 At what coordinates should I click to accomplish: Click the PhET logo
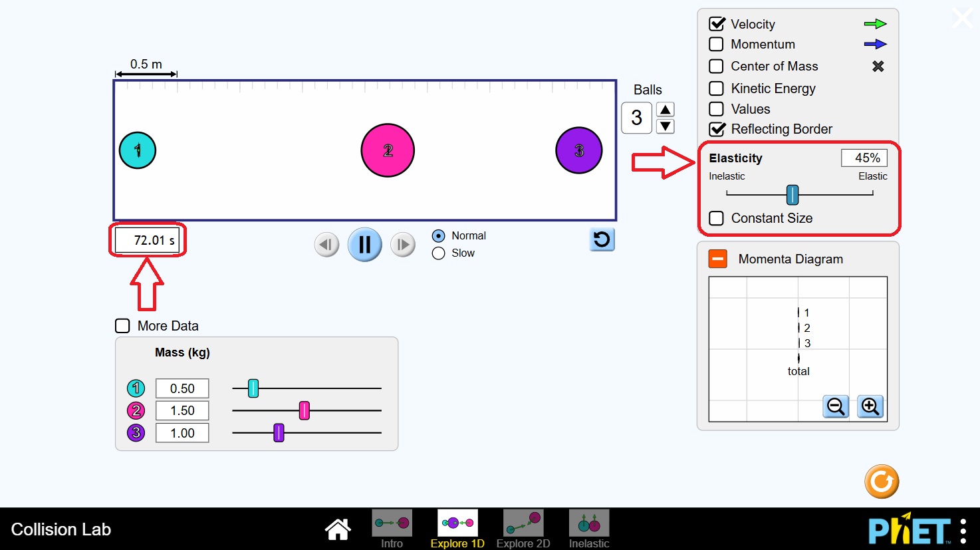click(x=910, y=530)
